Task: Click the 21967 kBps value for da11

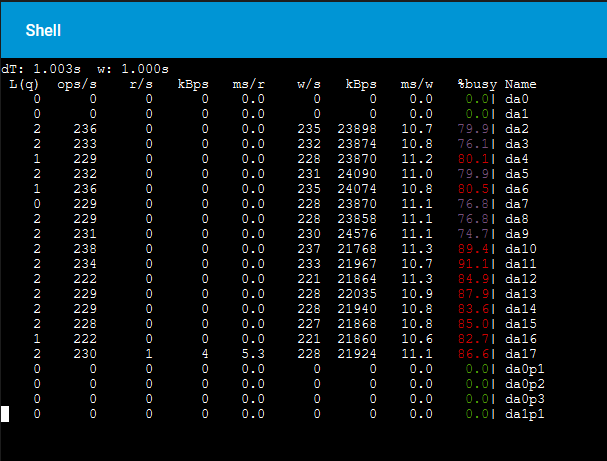Action: (357, 264)
